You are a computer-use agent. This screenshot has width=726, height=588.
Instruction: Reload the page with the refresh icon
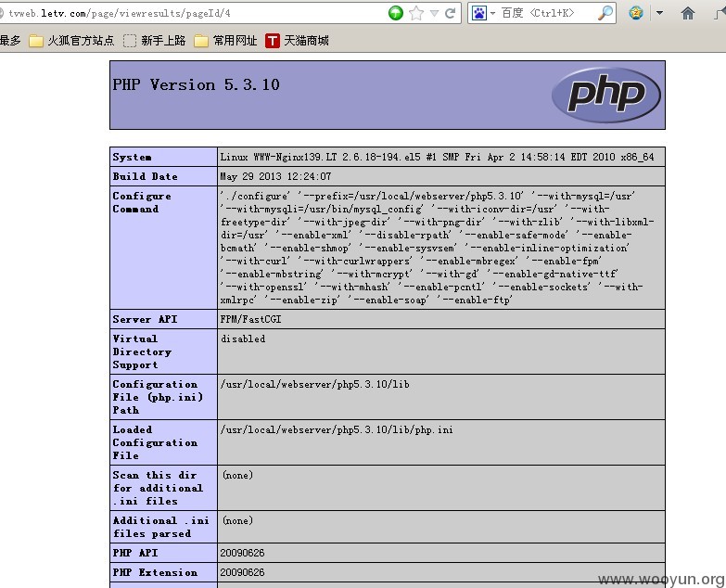pos(450,13)
